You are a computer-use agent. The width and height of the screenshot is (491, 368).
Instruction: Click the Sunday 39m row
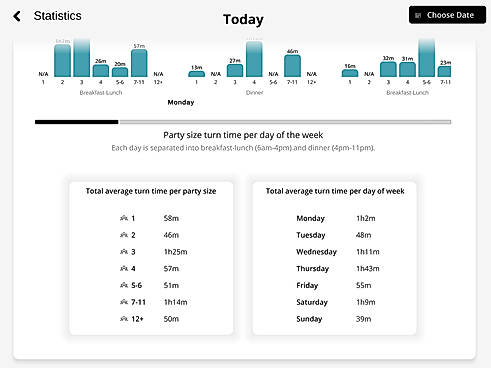(x=334, y=319)
